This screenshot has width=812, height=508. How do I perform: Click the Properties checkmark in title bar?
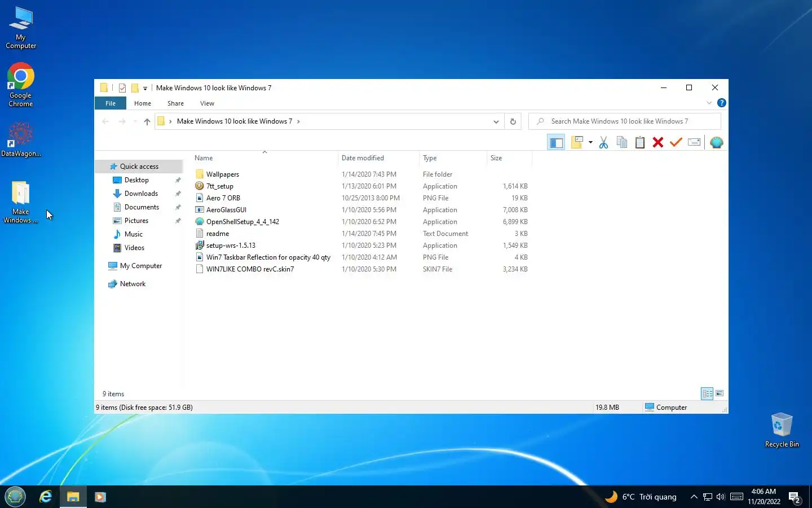[x=122, y=88]
